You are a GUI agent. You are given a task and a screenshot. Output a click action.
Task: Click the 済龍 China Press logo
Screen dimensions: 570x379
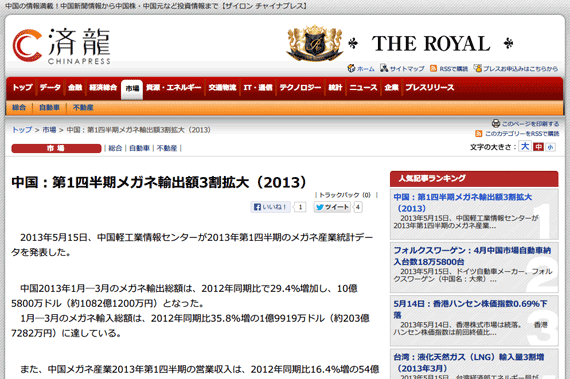[x=61, y=46]
